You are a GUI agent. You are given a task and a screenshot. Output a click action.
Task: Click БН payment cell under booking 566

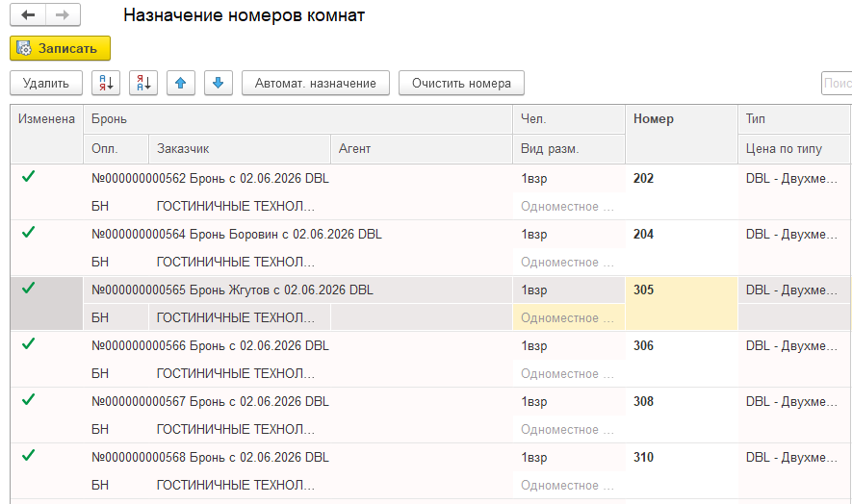tap(100, 373)
